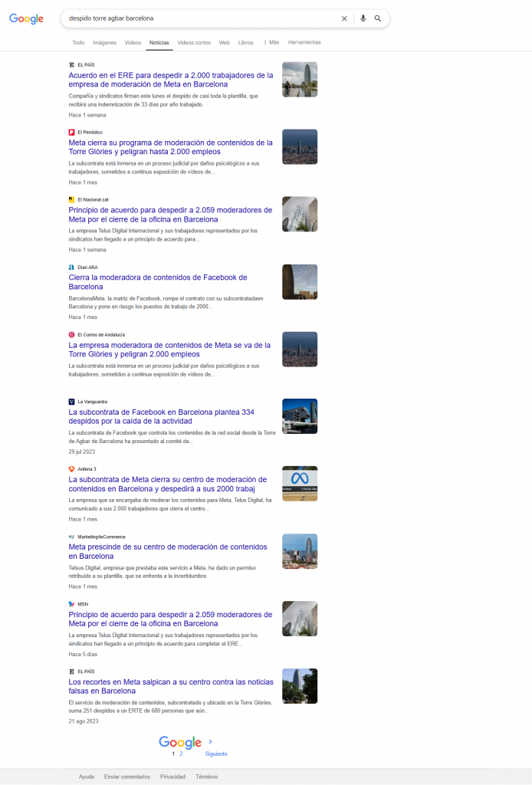Screen dimensions: 532x785
Task: Go to results page 2
Action: tap(181, 754)
